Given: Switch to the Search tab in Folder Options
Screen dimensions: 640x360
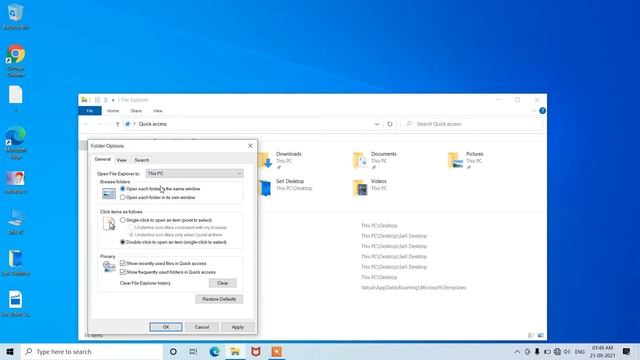Looking at the screenshot, I should (x=142, y=160).
